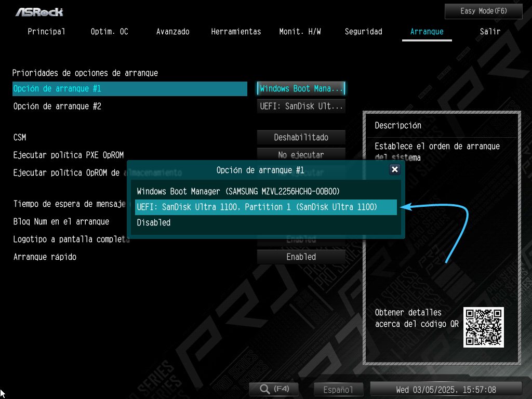Click Prioridades de opciones de arranque heading
The height and width of the screenshot is (399, 532).
click(x=85, y=73)
